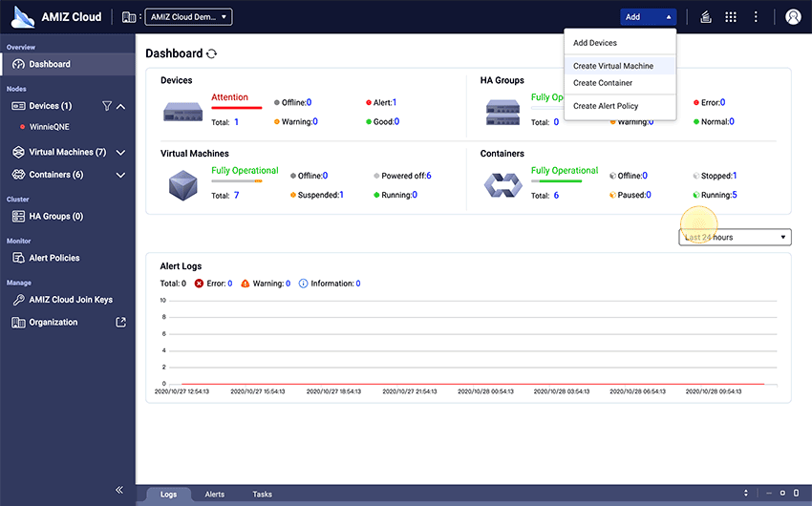
Task: Choose Create Alert Policy menu item
Action: 606,106
